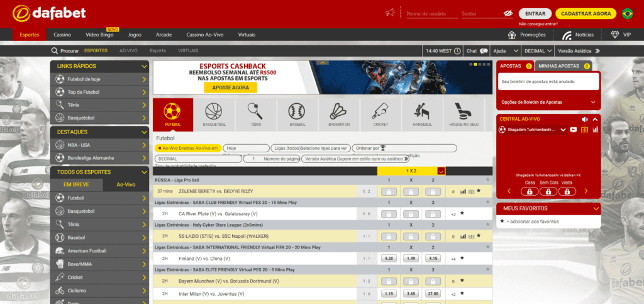Screen dimensions: 644x304
Task: Click the CADASTRAR AGORA button
Action: (586, 14)
